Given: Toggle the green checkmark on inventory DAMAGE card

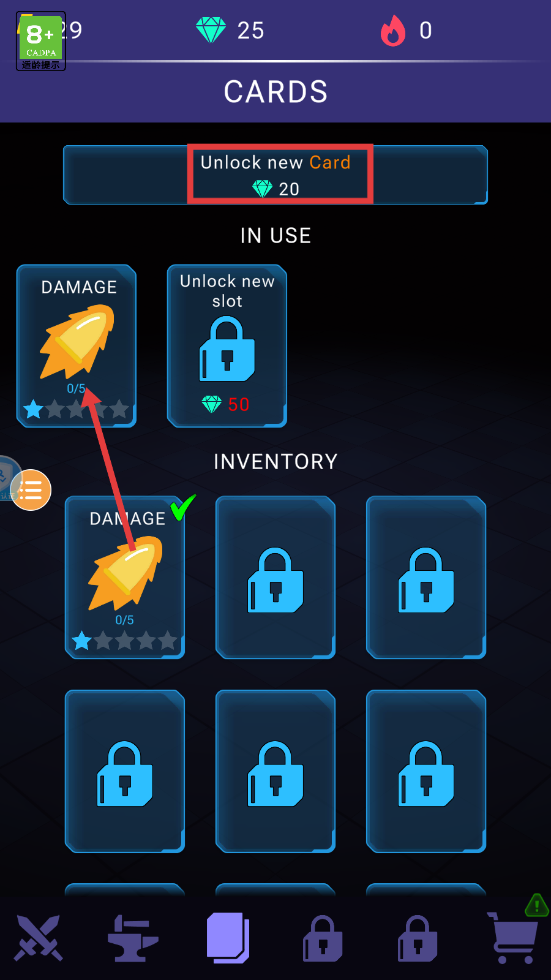Looking at the screenshot, I should point(183,507).
